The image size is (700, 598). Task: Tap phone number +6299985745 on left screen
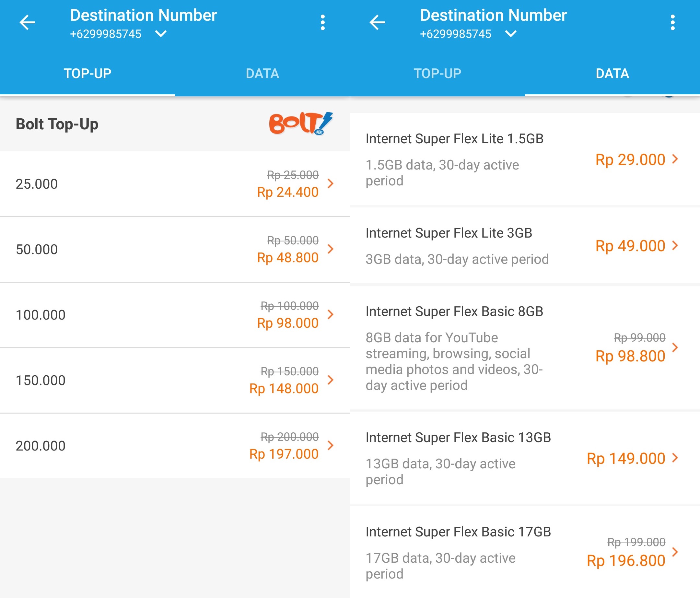(x=106, y=34)
